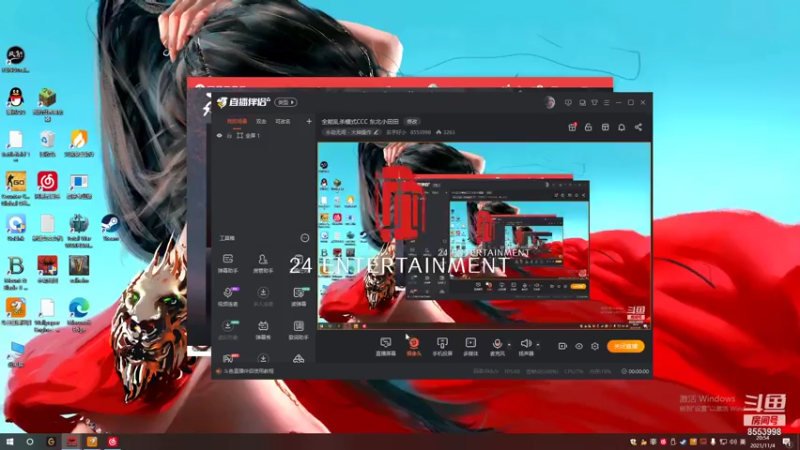Open the skin (shirt) icon in title bar
Viewport: 800px width, 450px height.
tap(594, 103)
